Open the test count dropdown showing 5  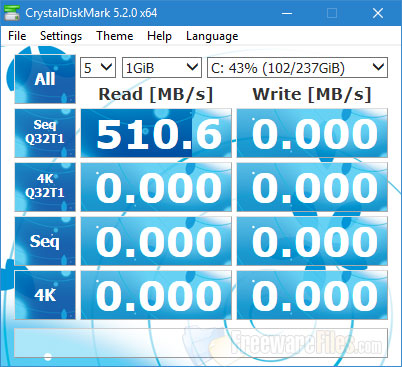click(x=98, y=68)
